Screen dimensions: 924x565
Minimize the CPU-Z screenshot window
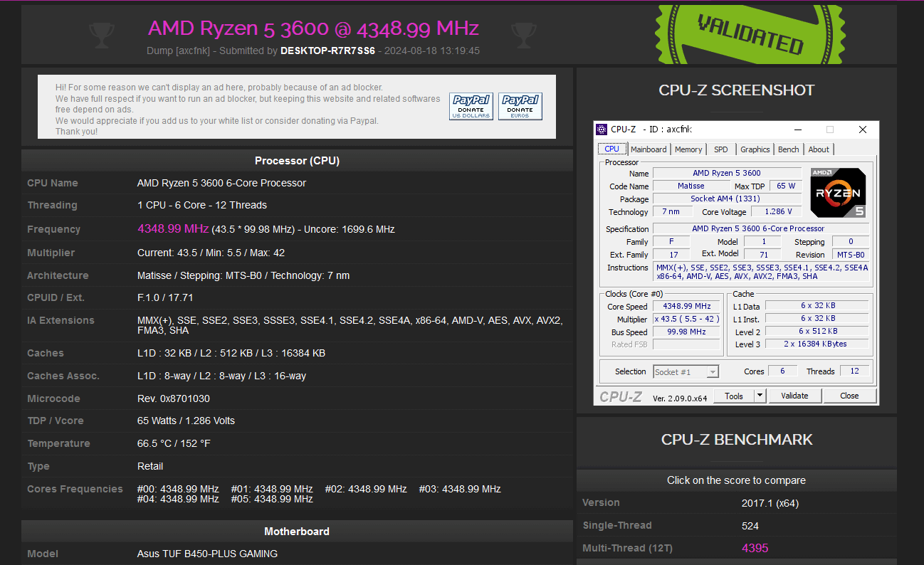tap(797, 130)
